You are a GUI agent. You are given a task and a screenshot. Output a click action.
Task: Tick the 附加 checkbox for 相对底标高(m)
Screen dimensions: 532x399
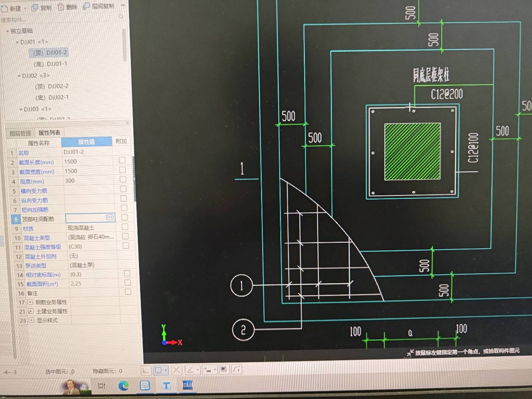point(127,273)
